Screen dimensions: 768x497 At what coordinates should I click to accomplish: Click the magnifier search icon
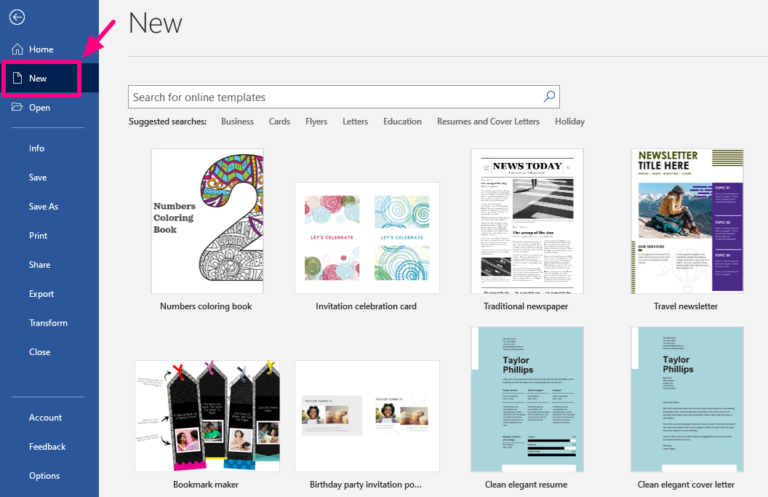(x=549, y=96)
